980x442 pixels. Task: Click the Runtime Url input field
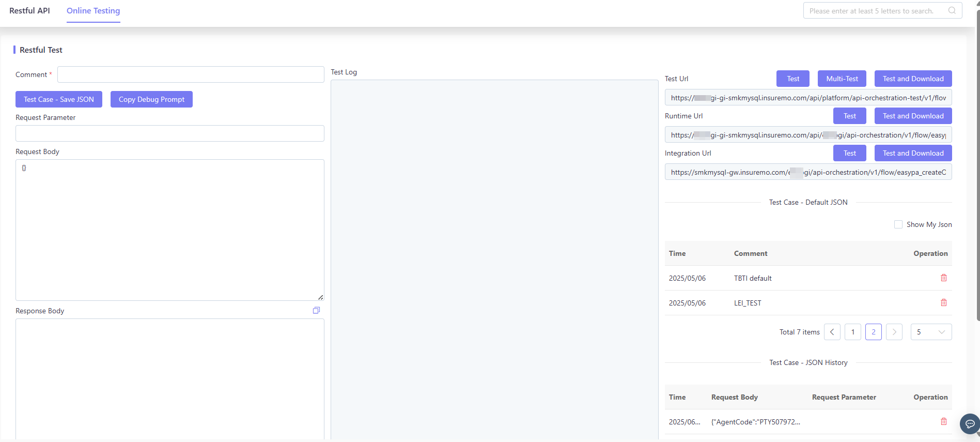coord(808,135)
